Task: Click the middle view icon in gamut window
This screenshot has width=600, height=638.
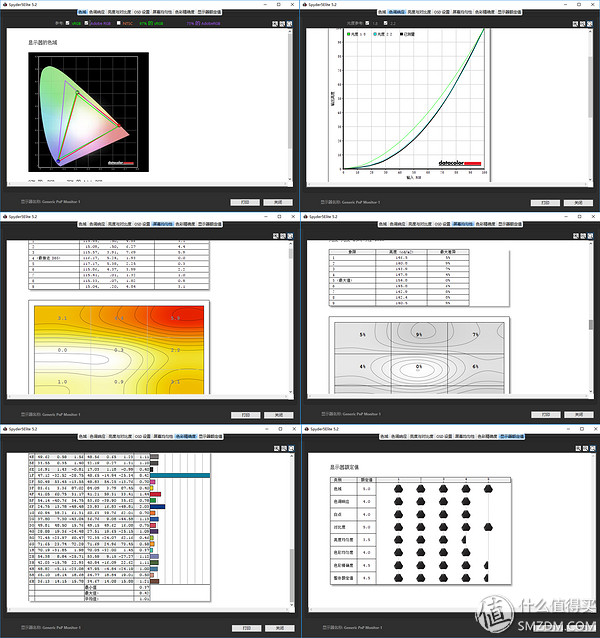Action: (x=282, y=24)
